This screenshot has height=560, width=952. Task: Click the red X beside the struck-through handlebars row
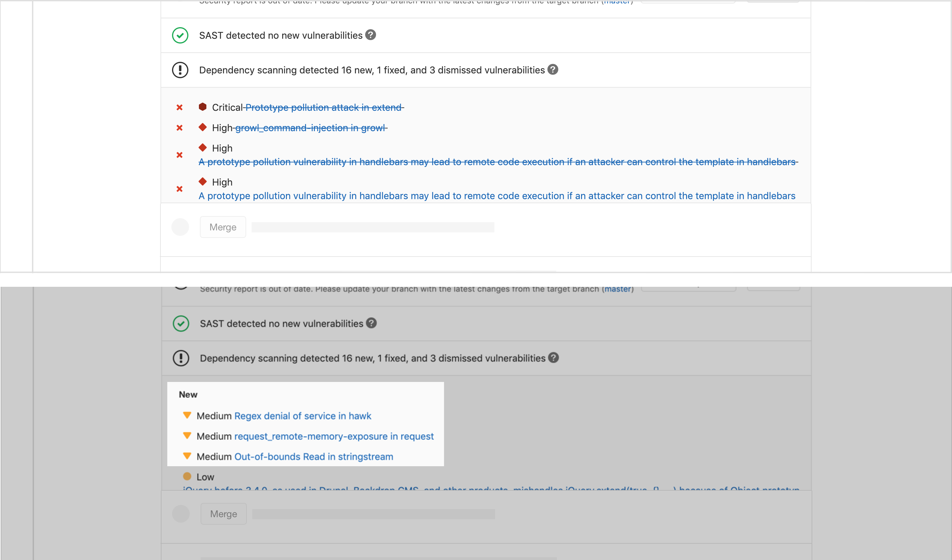pyautogui.click(x=180, y=155)
